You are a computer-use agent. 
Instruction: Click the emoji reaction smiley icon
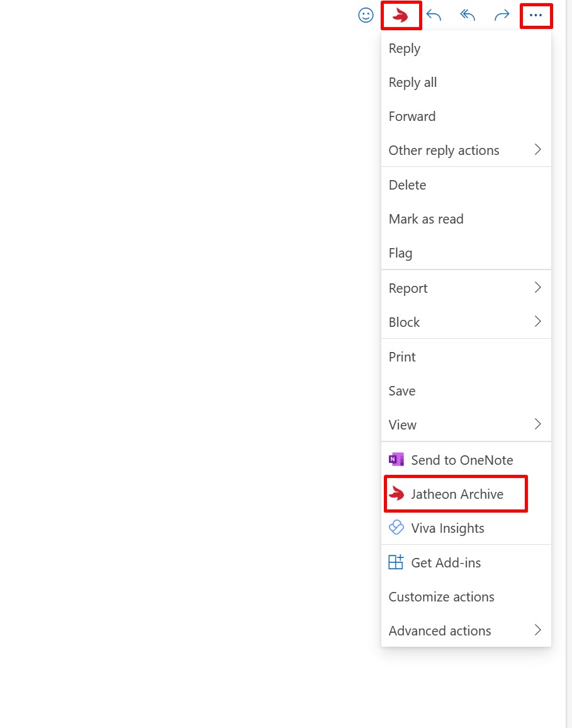pyautogui.click(x=366, y=15)
